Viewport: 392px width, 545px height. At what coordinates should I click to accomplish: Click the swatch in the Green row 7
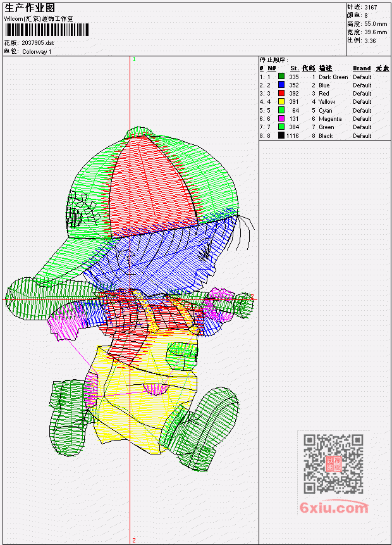point(281,127)
